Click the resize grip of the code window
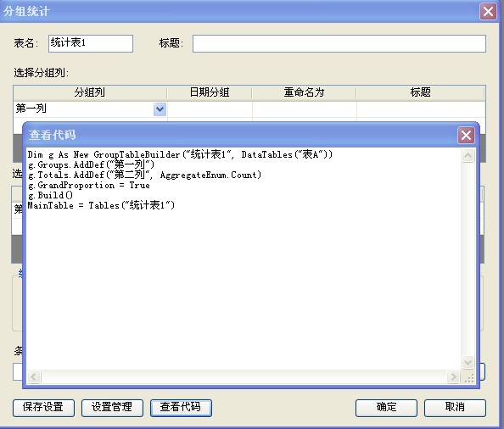504x429 pixels. (x=469, y=377)
